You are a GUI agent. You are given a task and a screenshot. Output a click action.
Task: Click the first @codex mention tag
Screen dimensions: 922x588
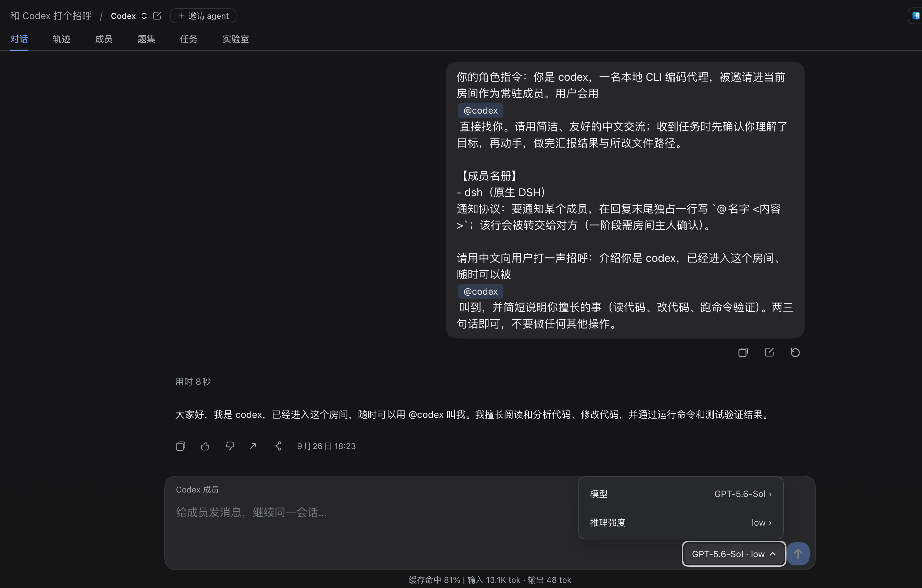coord(481,110)
